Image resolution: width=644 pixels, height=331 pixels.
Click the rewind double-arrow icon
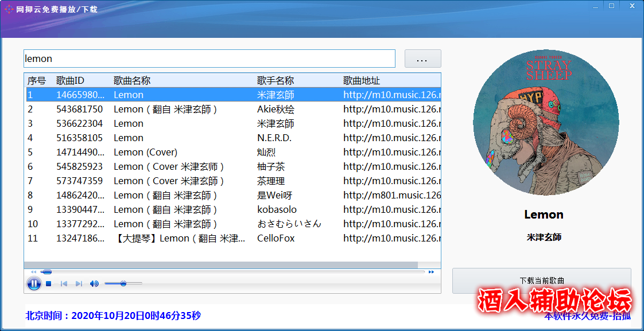(33, 272)
